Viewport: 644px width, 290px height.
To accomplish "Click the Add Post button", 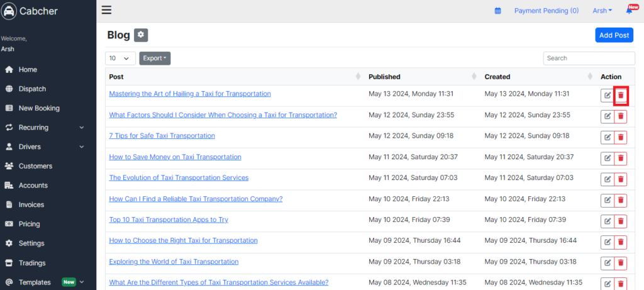I will (x=614, y=35).
